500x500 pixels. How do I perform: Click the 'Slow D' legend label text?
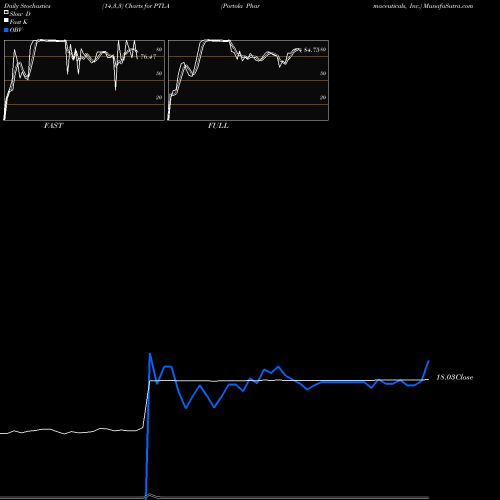pyautogui.click(x=20, y=14)
